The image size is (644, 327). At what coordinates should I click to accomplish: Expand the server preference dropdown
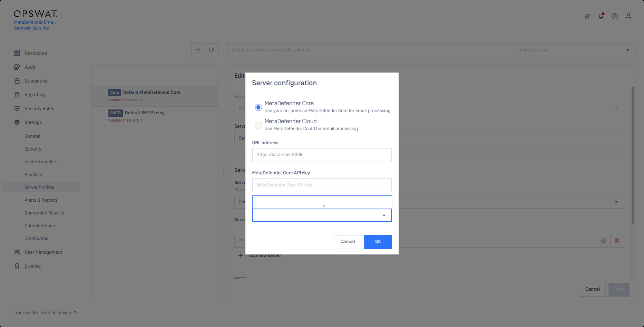point(616,202)
